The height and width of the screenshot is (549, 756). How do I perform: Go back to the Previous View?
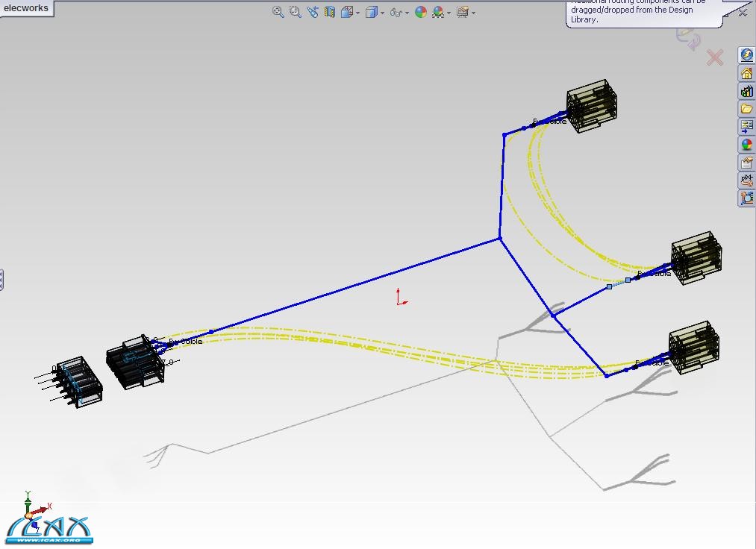click(x=312, y=12)
